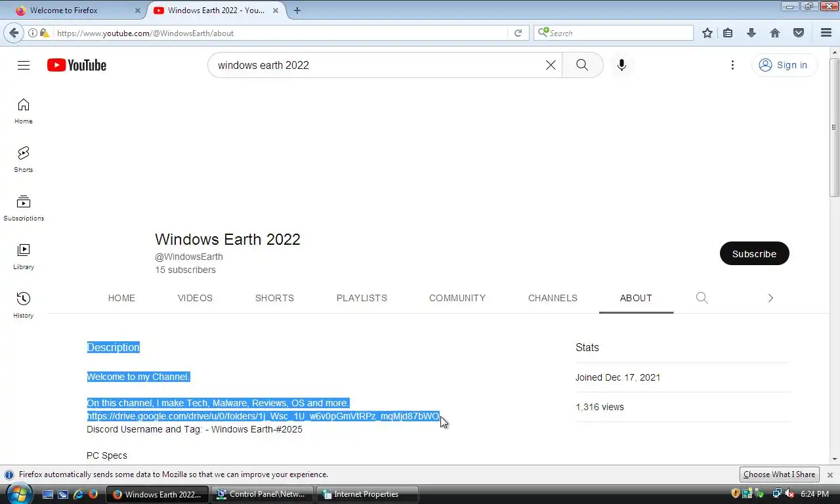
Task: Click the YouTube search magnifier button
Action: (582, 65)
